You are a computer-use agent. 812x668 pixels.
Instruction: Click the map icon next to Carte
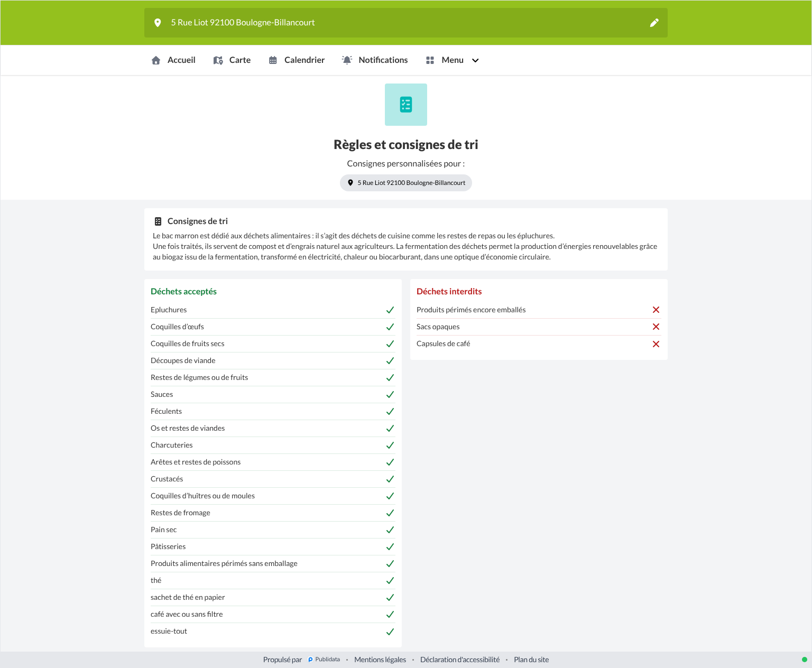click(218, 60)
